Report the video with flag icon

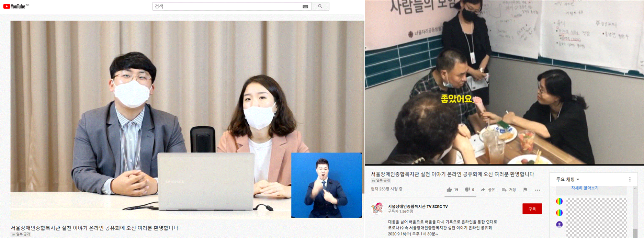(x=525, y=190)
